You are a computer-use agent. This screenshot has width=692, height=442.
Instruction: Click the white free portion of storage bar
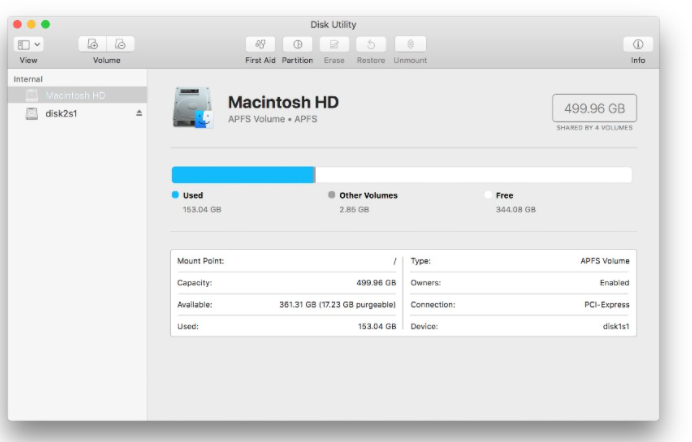coord(474,175)
